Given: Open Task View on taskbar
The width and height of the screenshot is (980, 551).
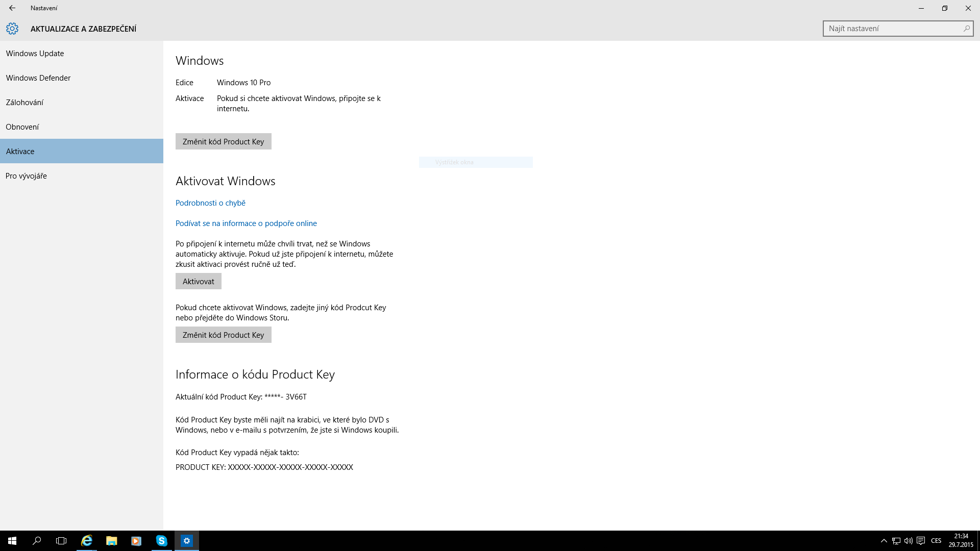Looking at the screenshot, I should point(61,541).
